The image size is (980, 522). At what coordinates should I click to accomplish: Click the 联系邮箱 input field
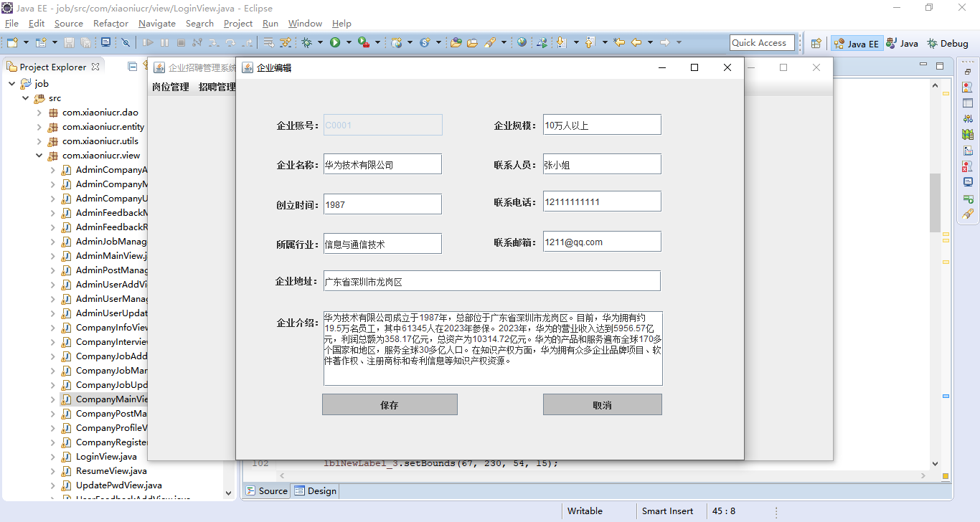pos(602,242)
